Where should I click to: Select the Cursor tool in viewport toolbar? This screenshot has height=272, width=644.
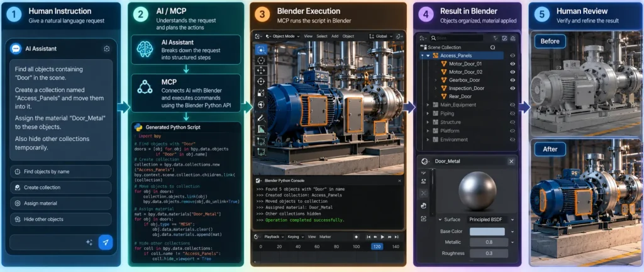[261, 60]
